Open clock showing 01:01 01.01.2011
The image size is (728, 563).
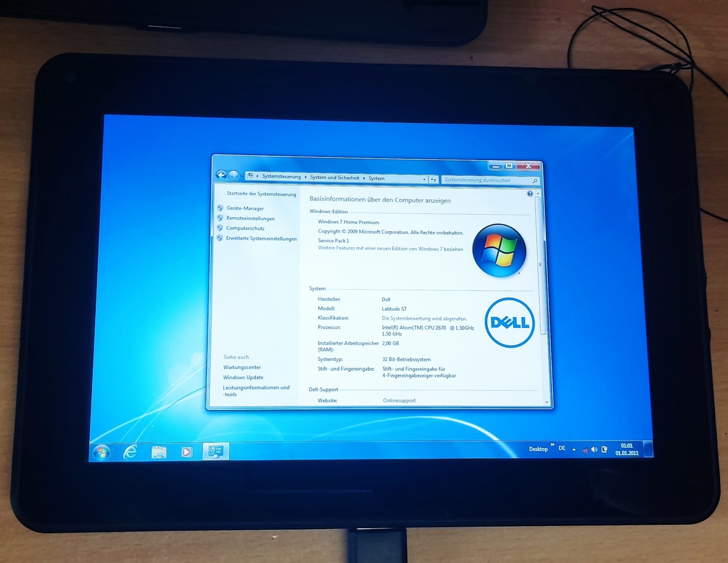tap(627, 449)
